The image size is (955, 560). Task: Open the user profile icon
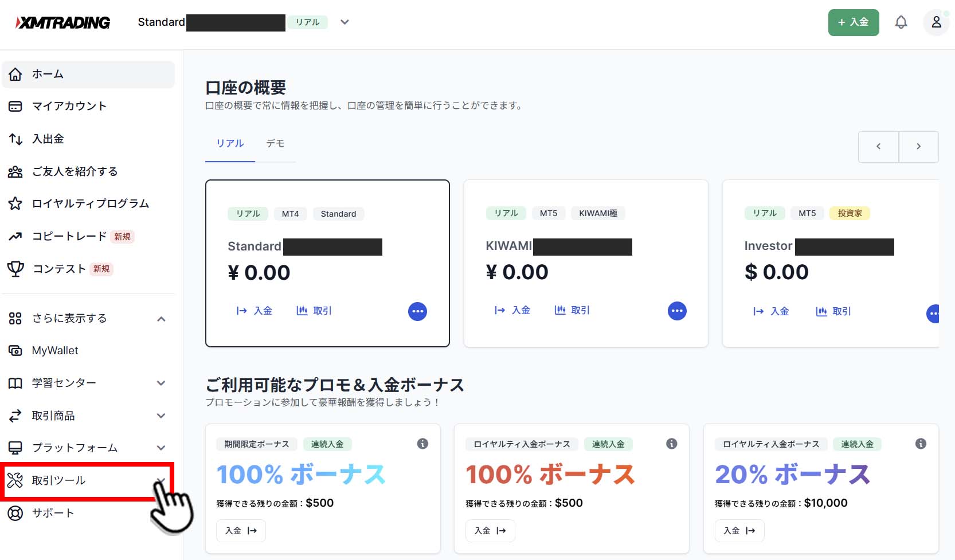[x=936, y=22]
